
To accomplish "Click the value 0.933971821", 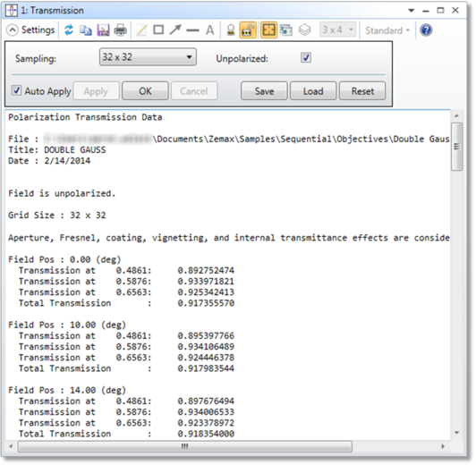I will pos(206,281).
